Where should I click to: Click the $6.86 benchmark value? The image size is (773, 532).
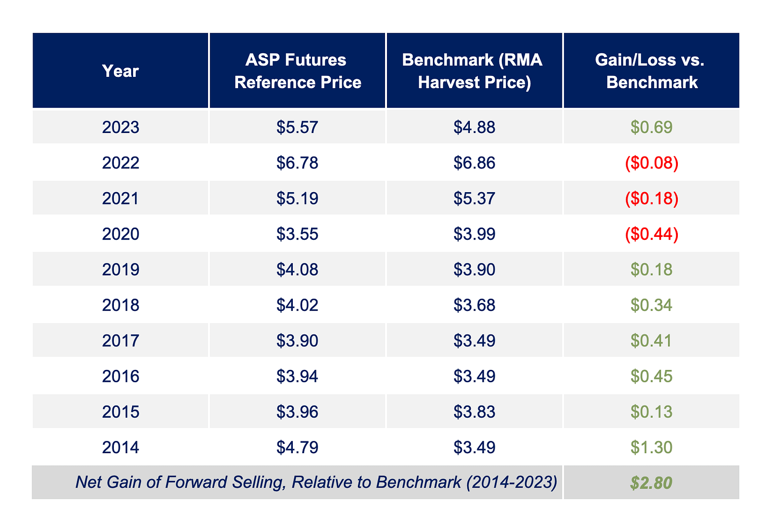point(474,163)
